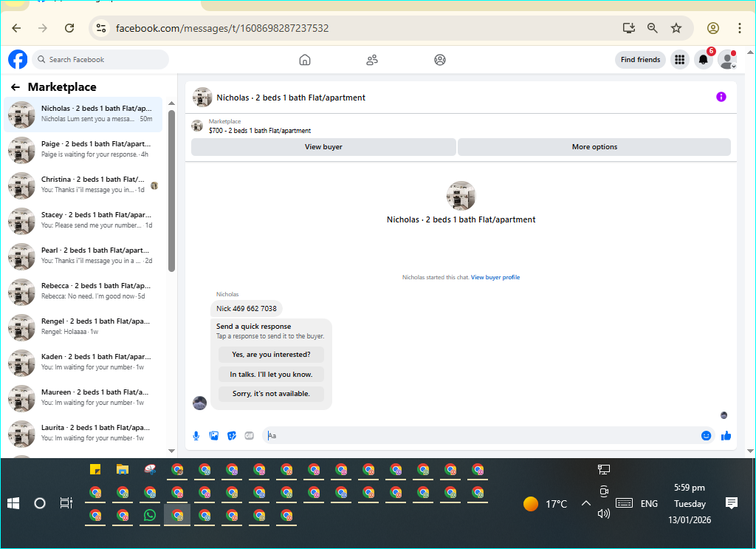
Task: Open the emoji picker in message box
Action: 706,436
